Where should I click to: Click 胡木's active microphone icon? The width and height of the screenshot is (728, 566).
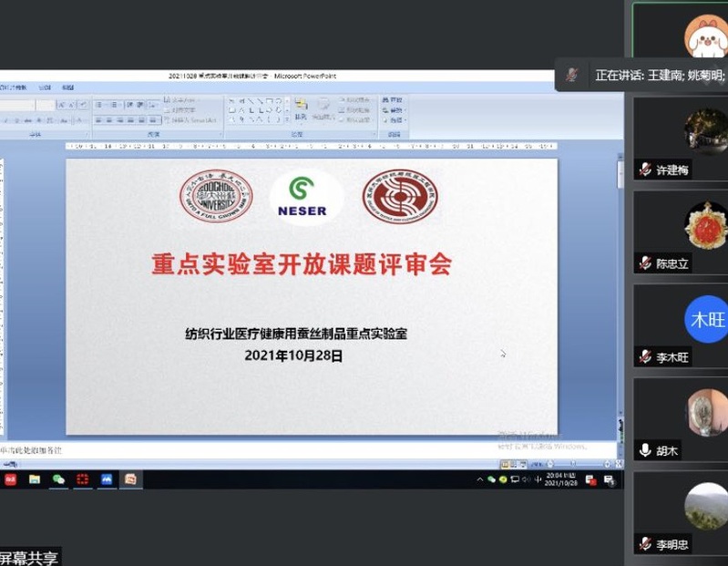645,450
